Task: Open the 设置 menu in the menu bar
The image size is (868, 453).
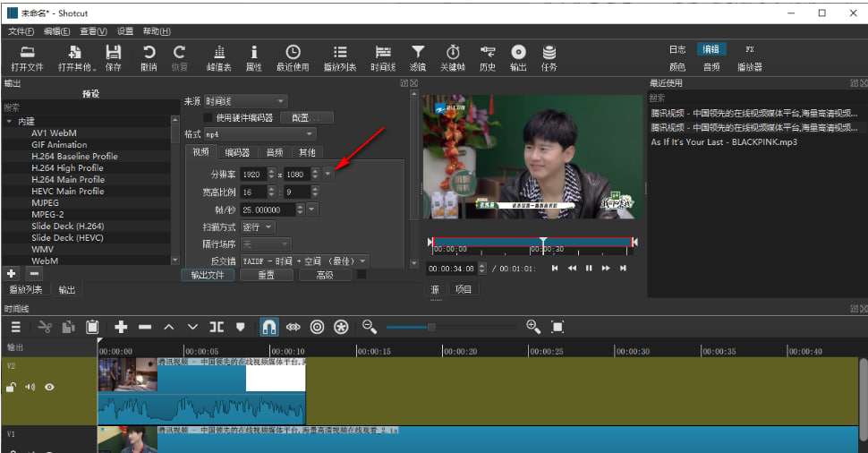Action: (125, 31)
